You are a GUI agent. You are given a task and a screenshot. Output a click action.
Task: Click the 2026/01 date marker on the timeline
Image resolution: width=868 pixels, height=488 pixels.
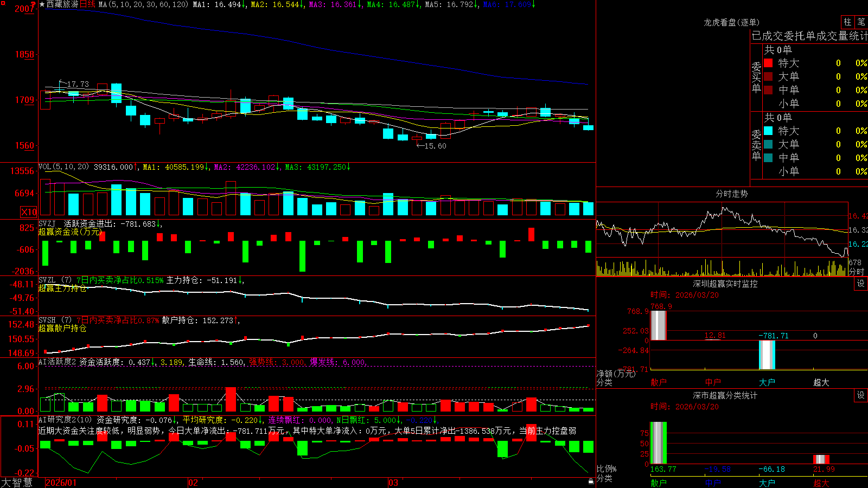pos(61,483)
